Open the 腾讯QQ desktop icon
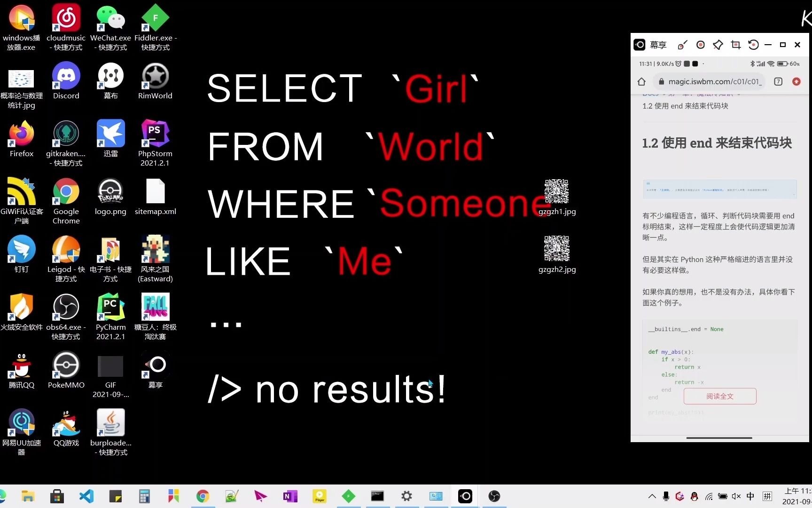This screenshot has width=812, height=508. tap(21, 370)
